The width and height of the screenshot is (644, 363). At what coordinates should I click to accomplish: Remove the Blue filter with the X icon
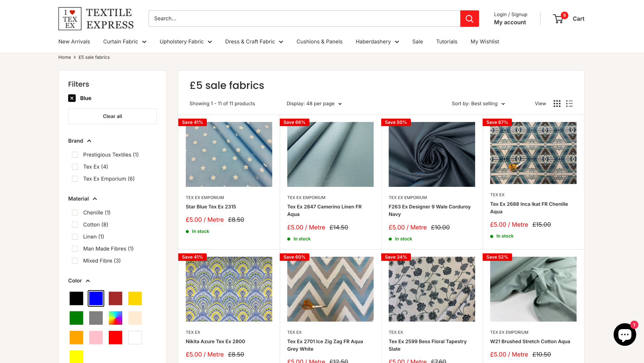pyautogui.click(x=72, y=98)
